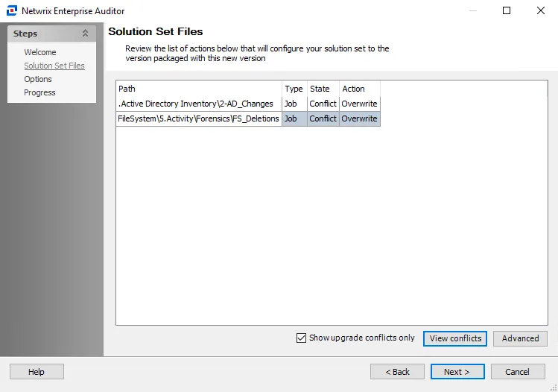Sort by the Path column header
Image resolution: width=558 pixels, height=392 pixels.
[199, 89]
